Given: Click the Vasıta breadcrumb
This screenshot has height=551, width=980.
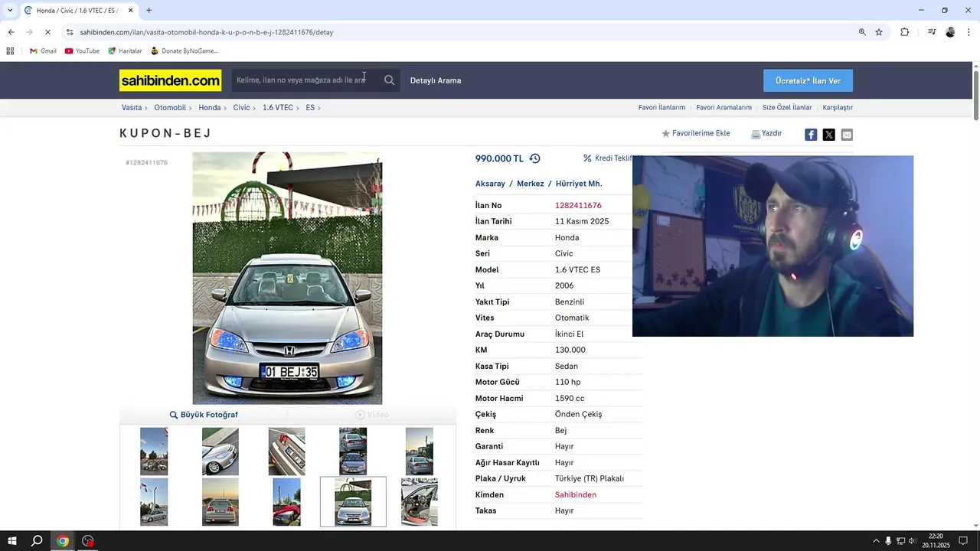Looking at the screenshot, I should (132, 108).
